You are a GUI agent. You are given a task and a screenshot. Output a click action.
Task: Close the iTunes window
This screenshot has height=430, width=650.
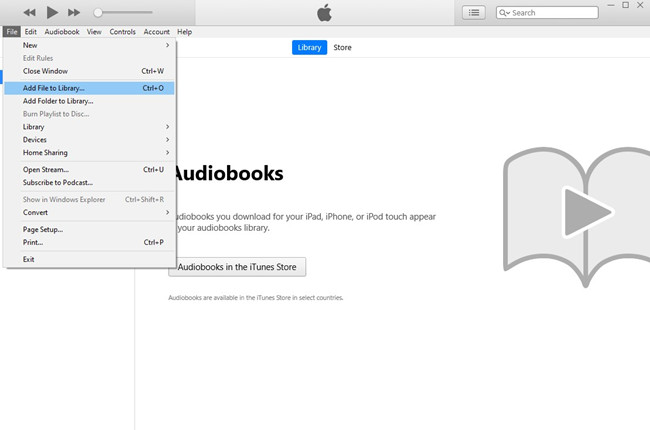(x=640, y=5)
